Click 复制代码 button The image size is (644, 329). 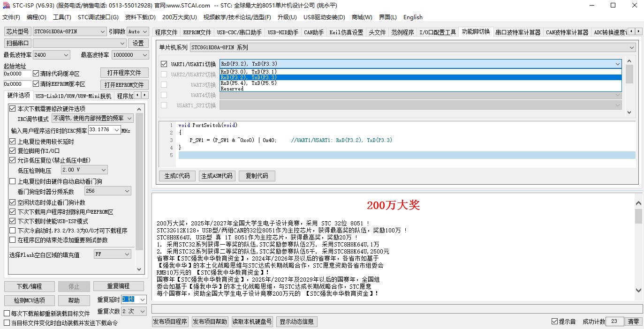point(257,176)
